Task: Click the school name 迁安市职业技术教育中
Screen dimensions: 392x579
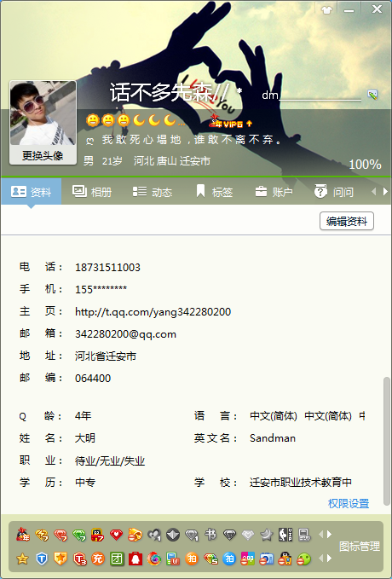Action: click(x=301, y=483)
